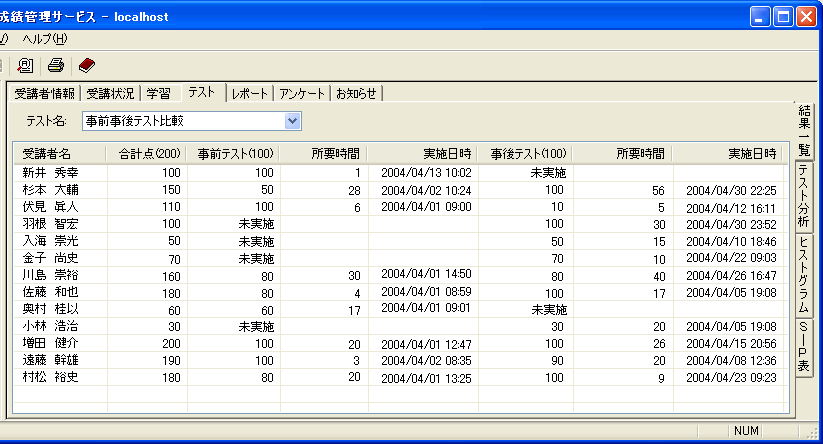This screenshot has height=444, width=823.
Task: Click 未実施 in 新井 秀幸's 事後テスト cell
Action: [x=548, y=173]
